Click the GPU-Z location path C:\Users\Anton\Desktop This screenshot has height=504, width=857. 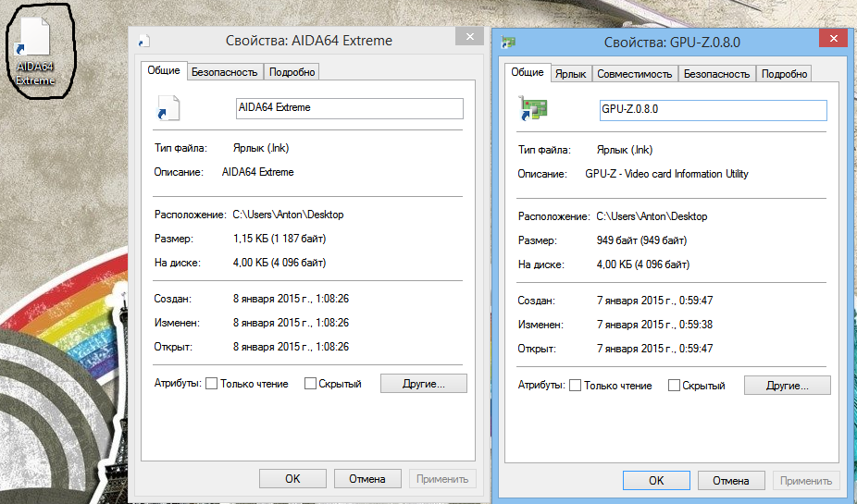tap(652, 216)
